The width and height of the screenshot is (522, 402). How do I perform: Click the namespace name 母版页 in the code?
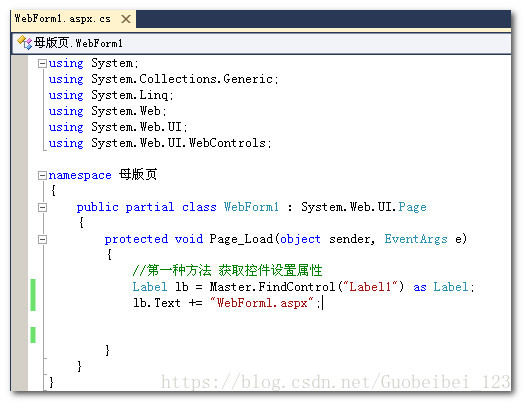pos(138,174)
